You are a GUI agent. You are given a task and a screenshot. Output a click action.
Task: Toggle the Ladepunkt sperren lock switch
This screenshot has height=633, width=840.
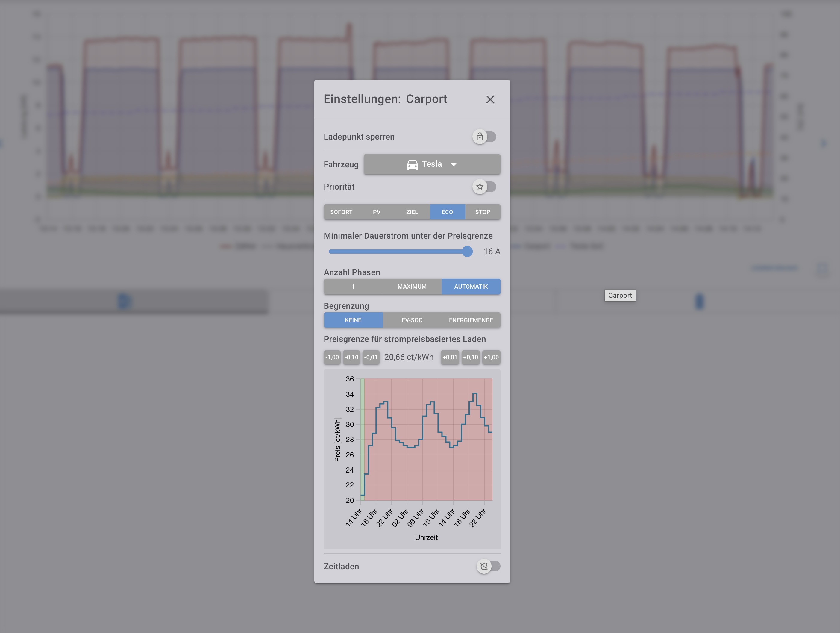pyautogui.click(x=484, y=137)
